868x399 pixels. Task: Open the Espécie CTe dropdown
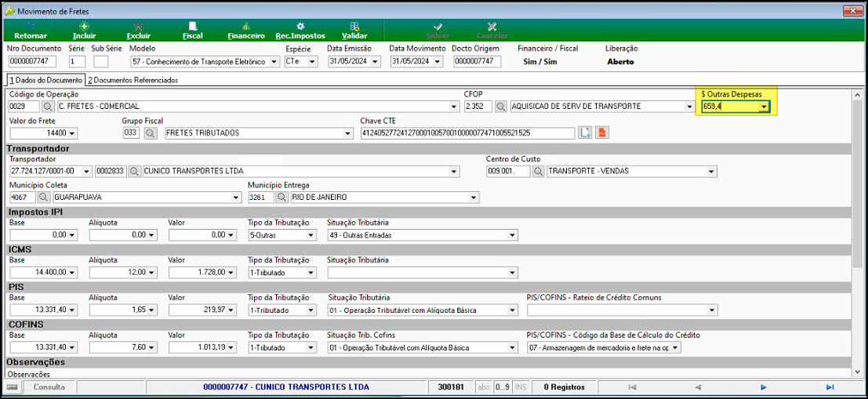(313, 62)
